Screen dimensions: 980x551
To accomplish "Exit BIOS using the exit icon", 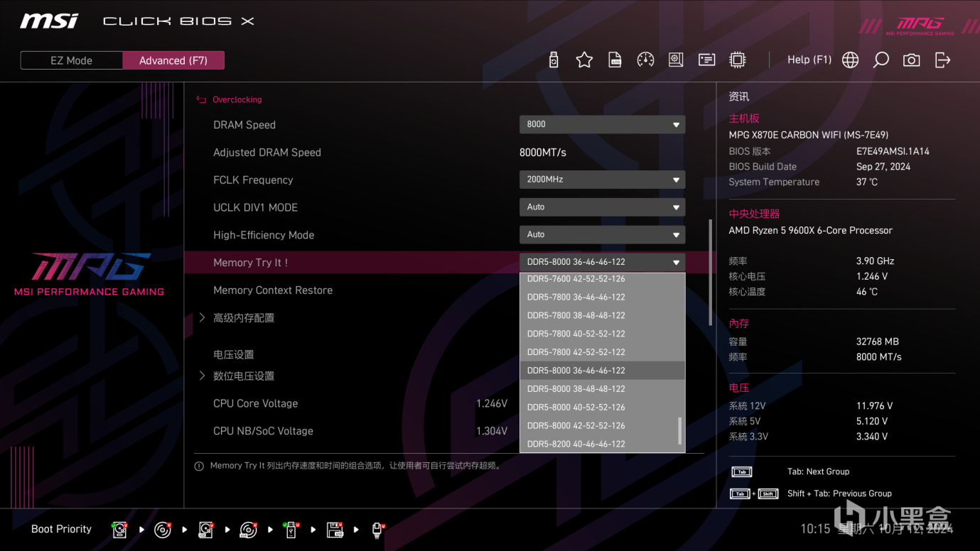I will tap(942, 60).
